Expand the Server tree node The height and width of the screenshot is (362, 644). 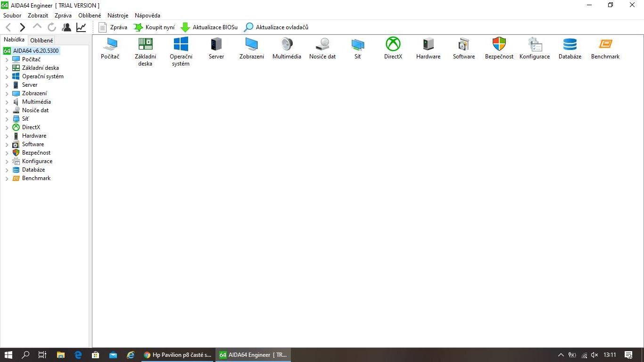pyautogui.click(x=7, y=85)
